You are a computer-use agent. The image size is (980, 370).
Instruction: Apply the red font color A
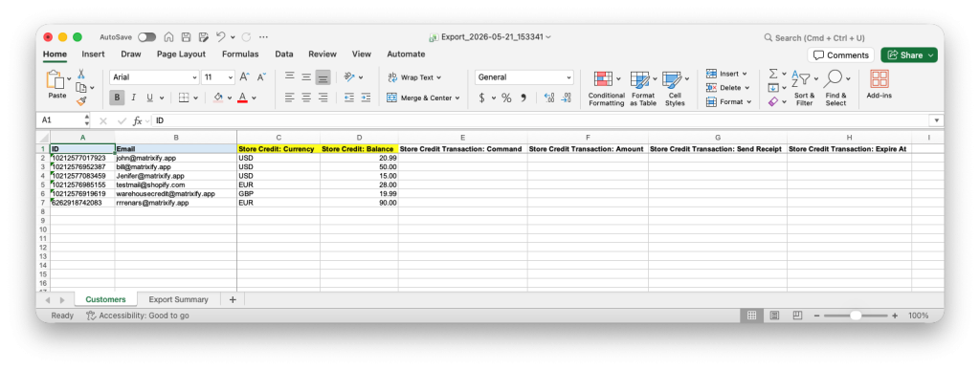(242, 98)
